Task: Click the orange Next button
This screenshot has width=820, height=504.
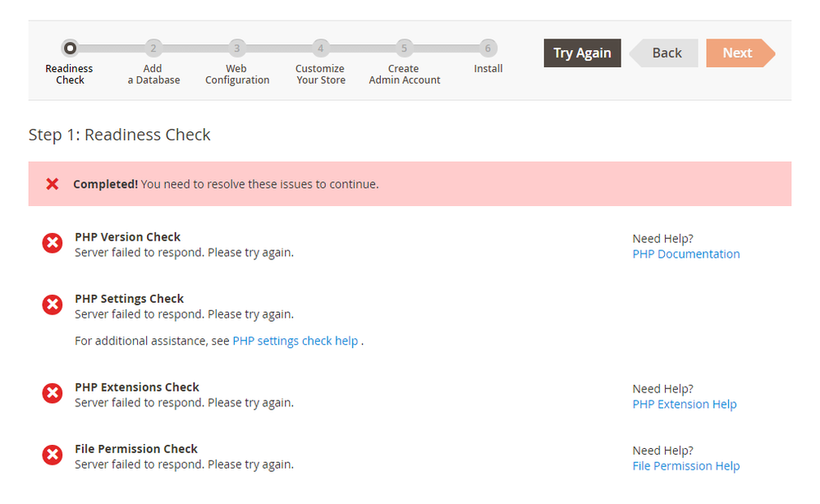Action: point(737,53)
